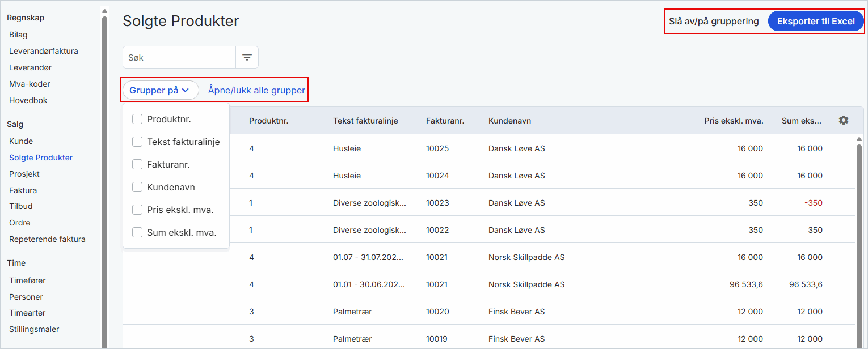
Task: Open the table column settings gear
Action: [x=844, y=120]
